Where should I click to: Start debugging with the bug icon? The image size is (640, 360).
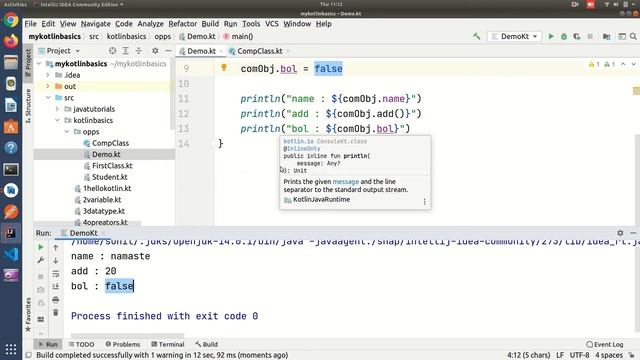(x=564, y=36)
